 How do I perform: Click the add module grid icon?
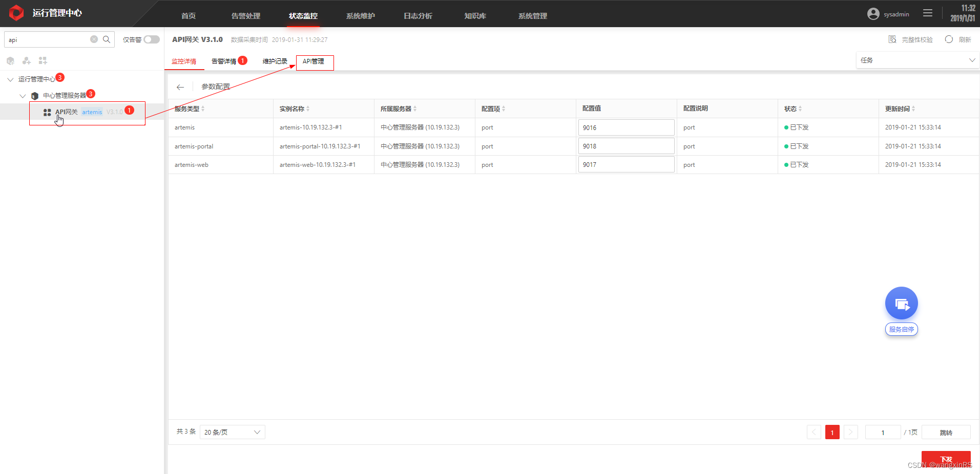(43, 61)
